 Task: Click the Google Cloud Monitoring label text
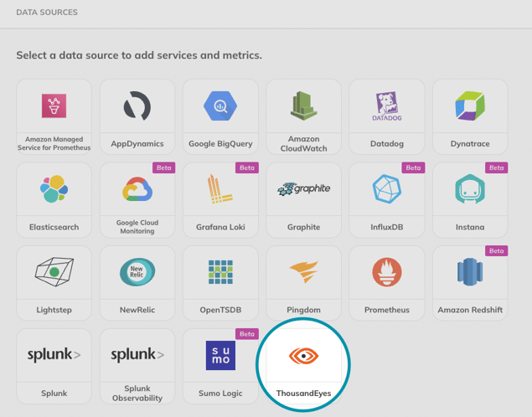(x=137, y=227)
